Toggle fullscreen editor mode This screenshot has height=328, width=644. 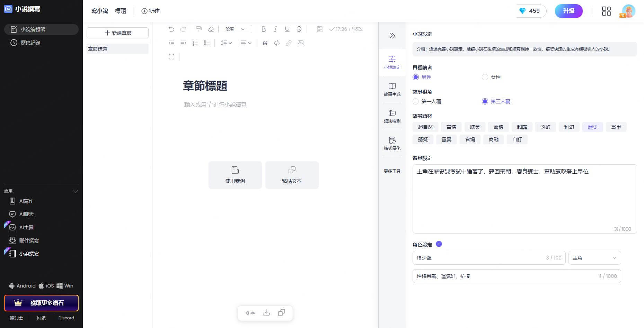171,57
